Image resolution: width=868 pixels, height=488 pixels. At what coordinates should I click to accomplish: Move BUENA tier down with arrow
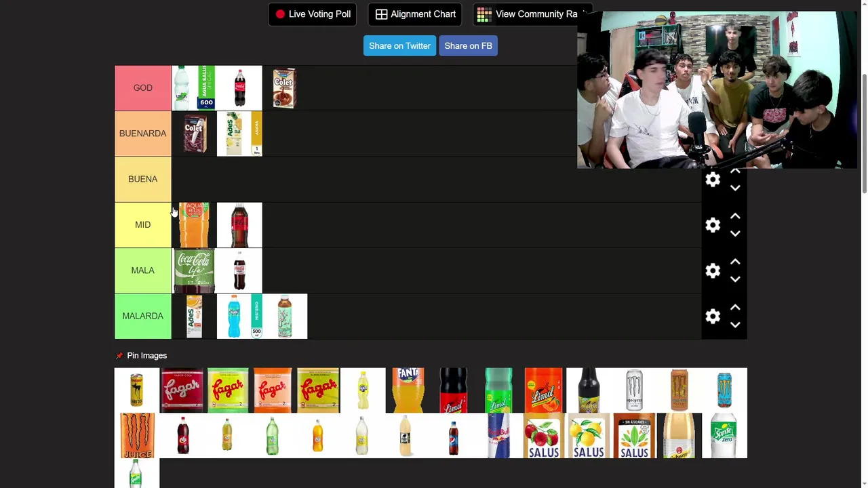click(735, 188)
